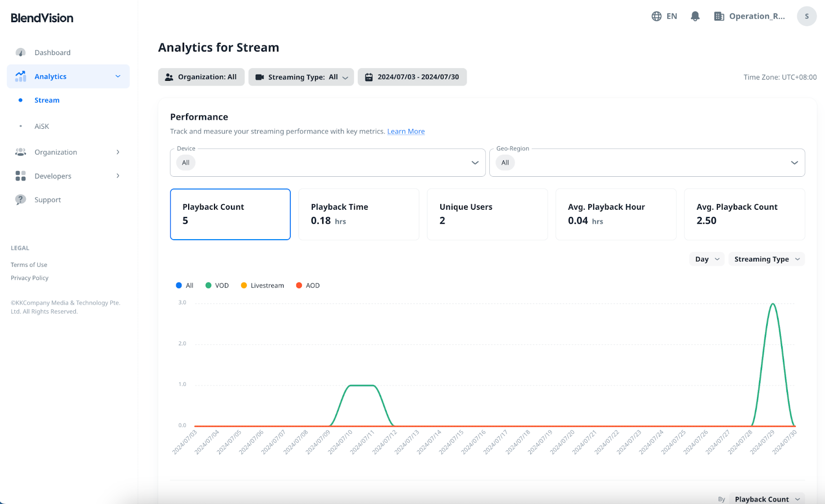Click the Developers grid icon
Image resolution: width=825 pixels, height=504 pixels.
21,176
